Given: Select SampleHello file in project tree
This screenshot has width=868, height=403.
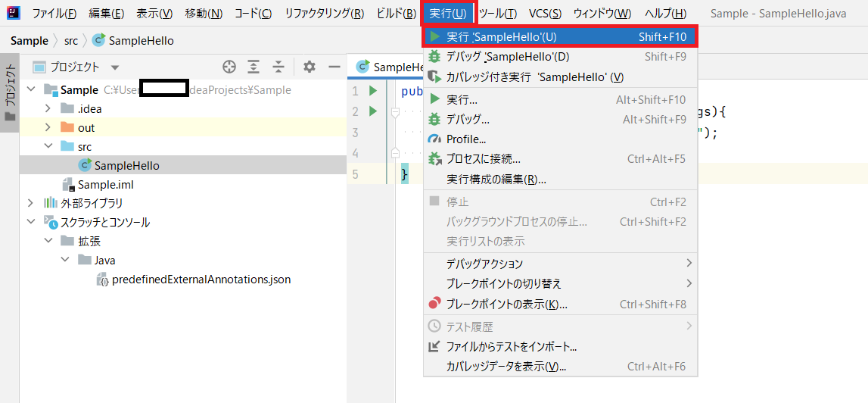Looking at the screenshot, I should tap(126, 165).
